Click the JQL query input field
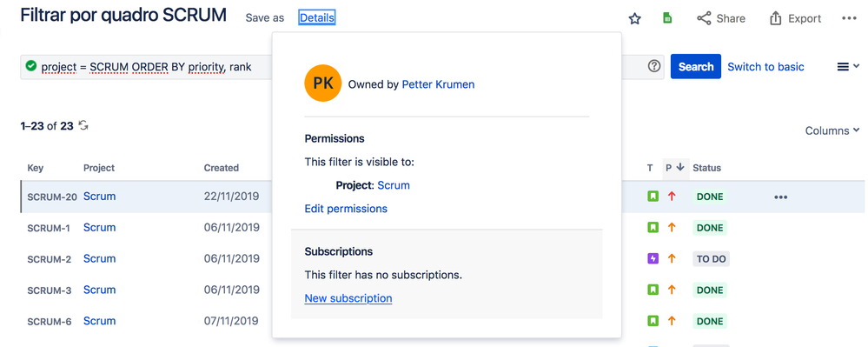The image size is (868, 347). [x=342, y=67]
